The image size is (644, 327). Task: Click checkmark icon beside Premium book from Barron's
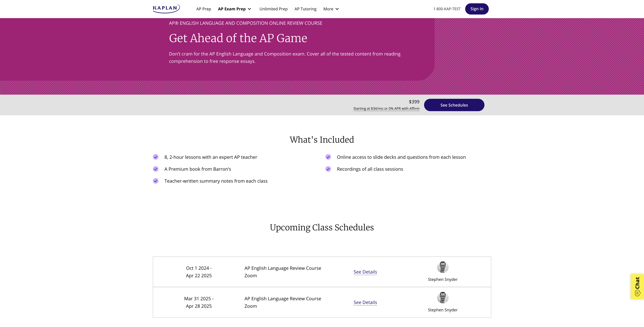(156, 169)
